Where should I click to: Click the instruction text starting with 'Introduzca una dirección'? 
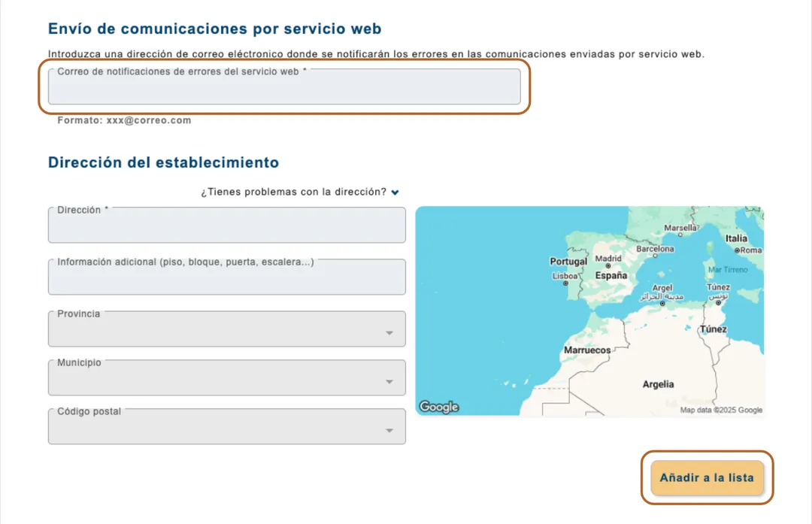click(376, 54)
